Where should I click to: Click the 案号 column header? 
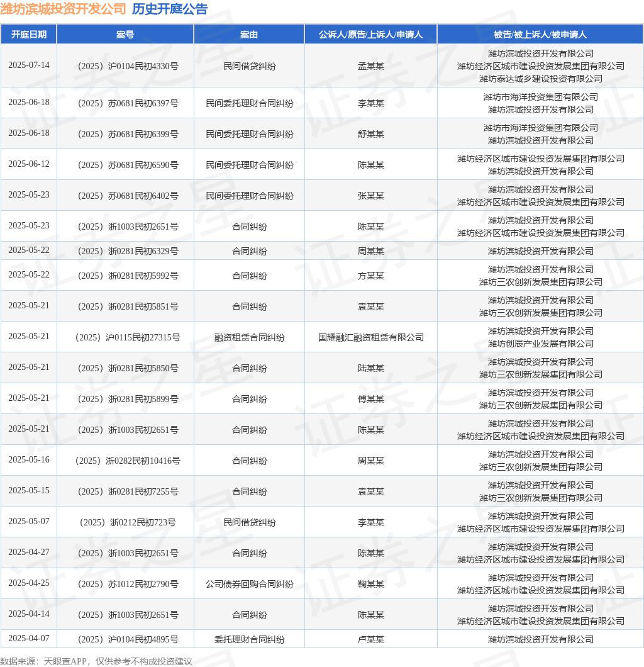tap(125, 35)
